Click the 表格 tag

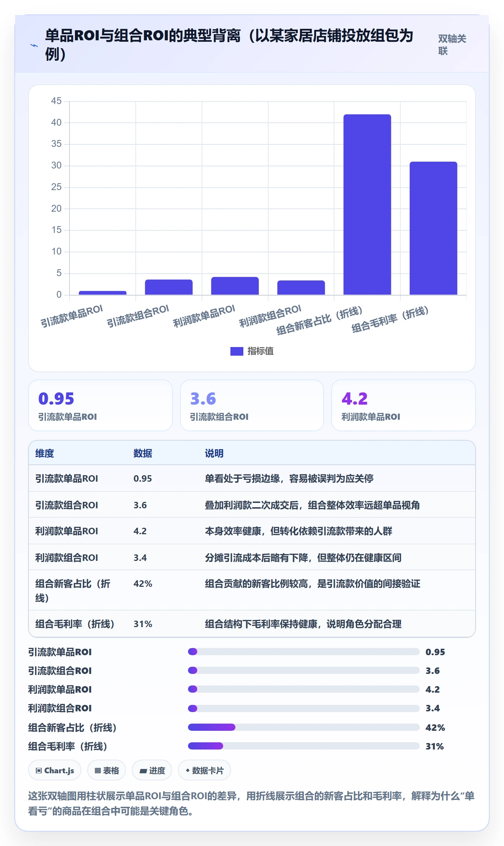tap(107, 770)
